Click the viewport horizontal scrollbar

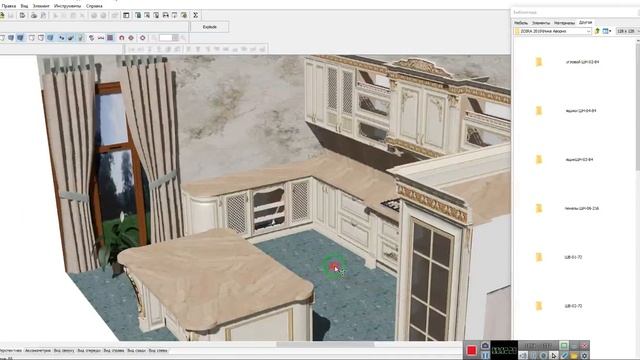click(325, 344)
